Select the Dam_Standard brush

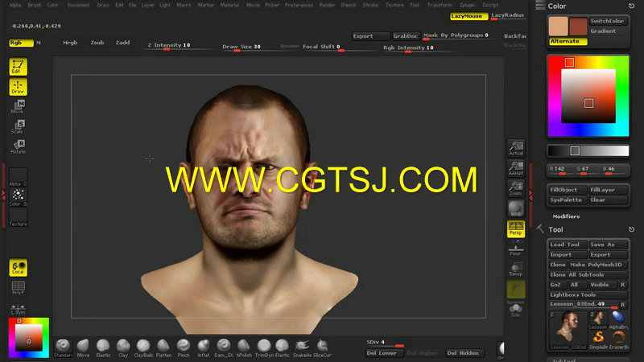224,348
